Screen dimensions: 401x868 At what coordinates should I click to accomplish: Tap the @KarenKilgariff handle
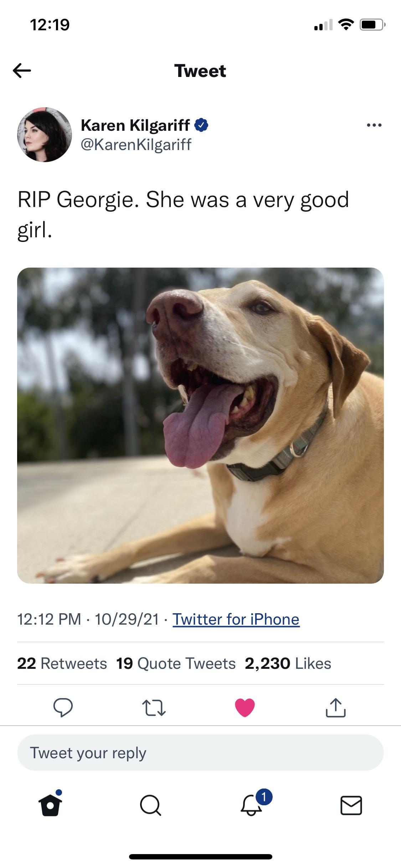click(136, 145)
